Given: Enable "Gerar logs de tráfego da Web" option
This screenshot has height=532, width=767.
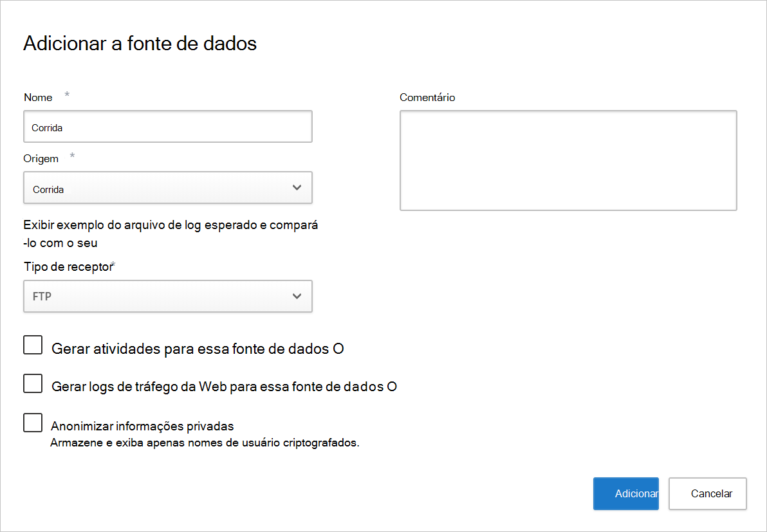Looking at the screenshot, I should [x=32, y=383].
